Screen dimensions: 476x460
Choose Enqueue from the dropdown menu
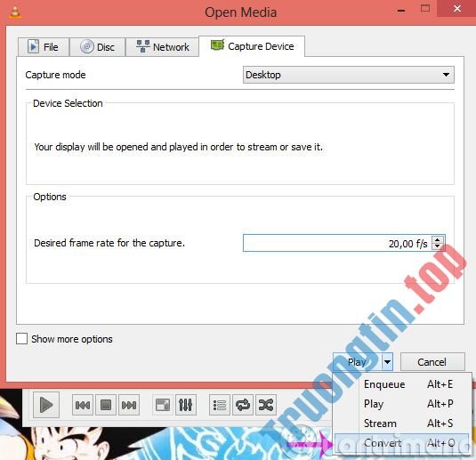(x=401, y=384)
